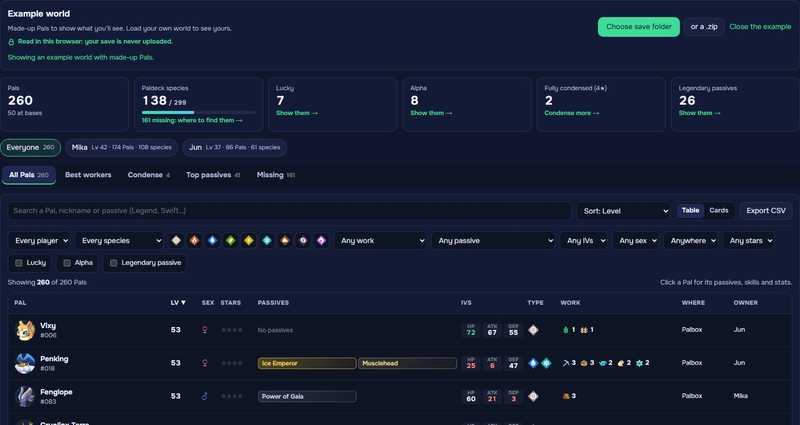800x425 pixels.
Task: Click the 'or a .zip' button
Action: [704, 27]
